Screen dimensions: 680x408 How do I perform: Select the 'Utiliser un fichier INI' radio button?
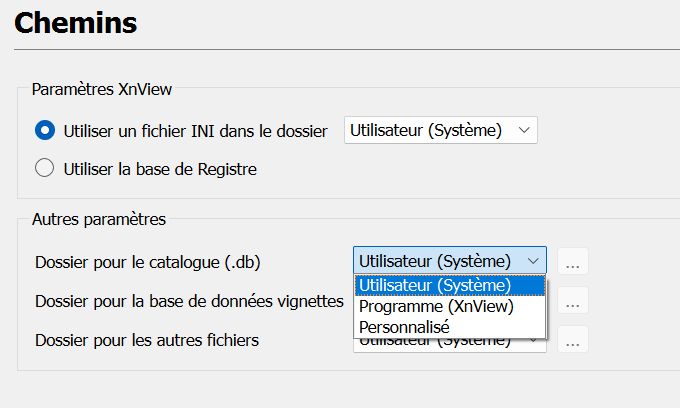tap(44, 130)
